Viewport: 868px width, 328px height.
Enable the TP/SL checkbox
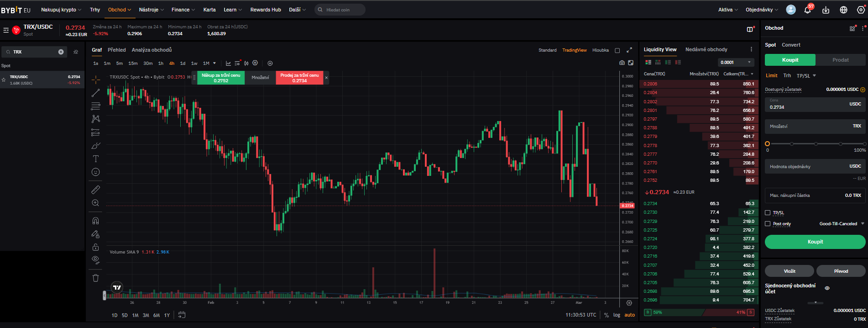point(768,213)
